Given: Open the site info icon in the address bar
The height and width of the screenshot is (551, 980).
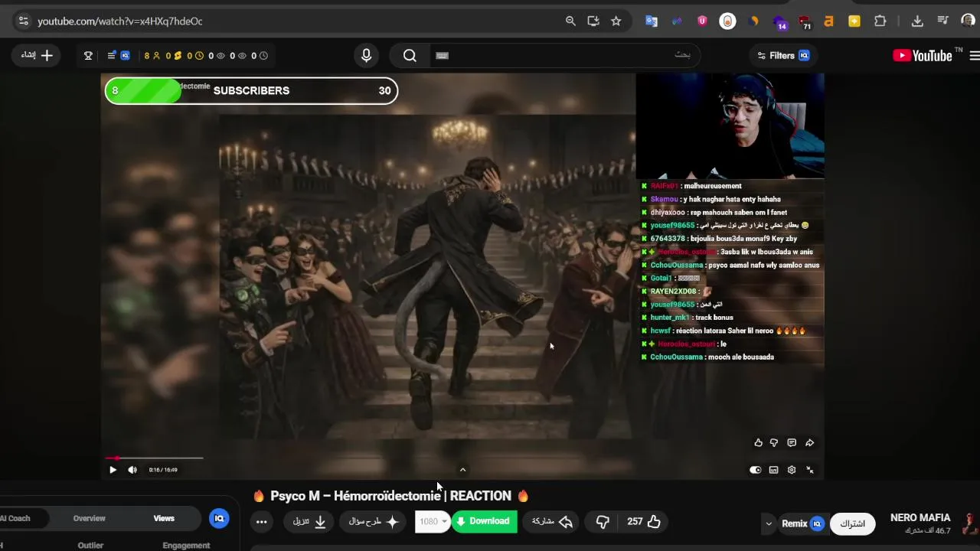Looking at the screenshot, I should click(x=23, y=21).
